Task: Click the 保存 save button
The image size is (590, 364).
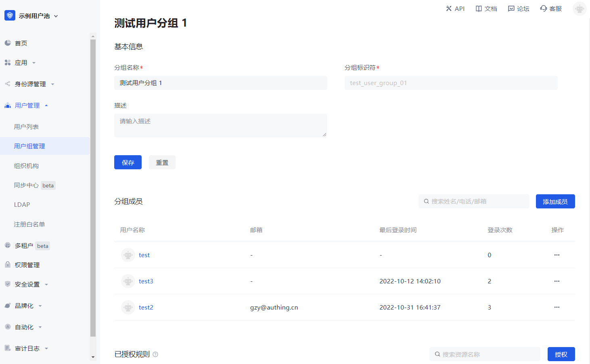Action: (x=128, y=162)
